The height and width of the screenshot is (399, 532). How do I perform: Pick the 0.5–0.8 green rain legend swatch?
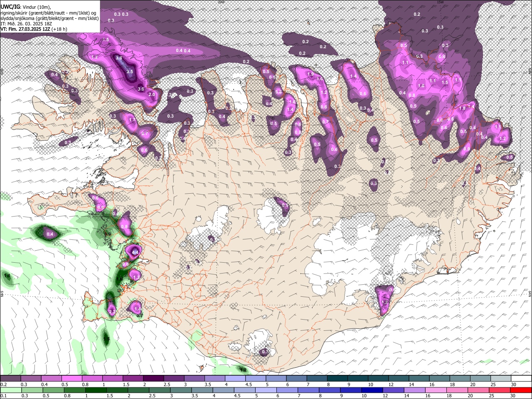tap(54, 390)
